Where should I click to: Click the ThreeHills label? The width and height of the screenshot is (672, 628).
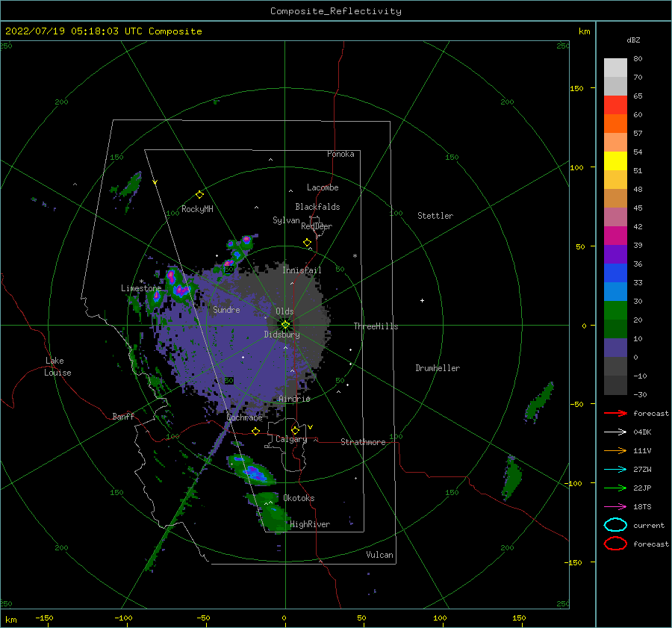pos(376,326)
